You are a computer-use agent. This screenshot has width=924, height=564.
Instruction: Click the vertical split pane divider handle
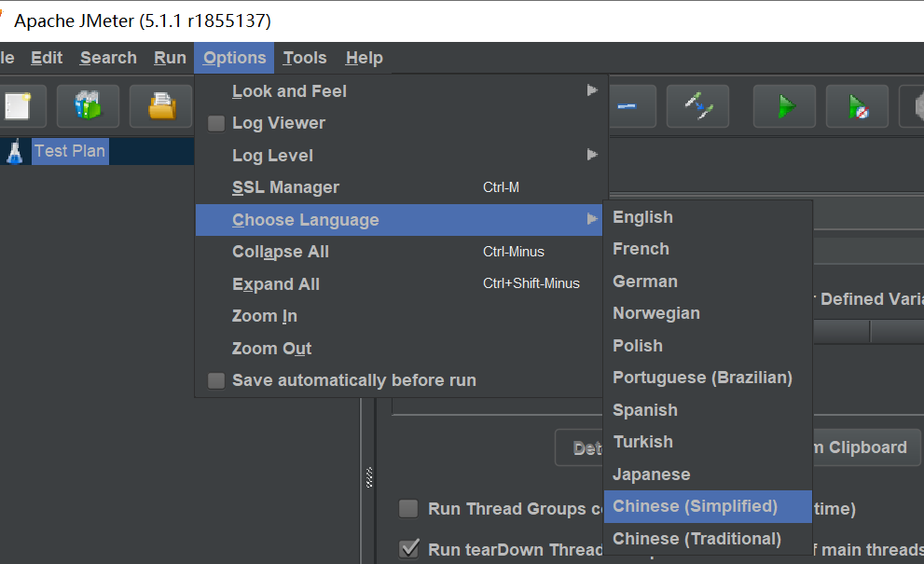tap(369, 477)
